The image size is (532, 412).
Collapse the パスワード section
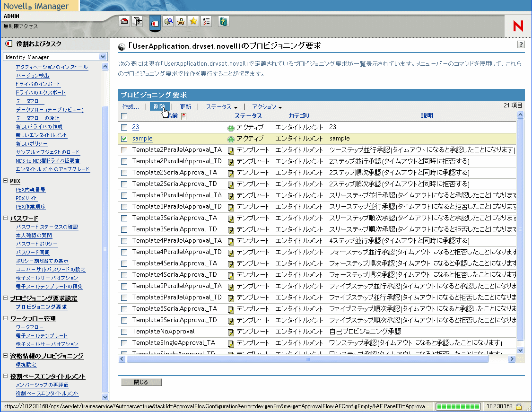click(x=5, y=218)
